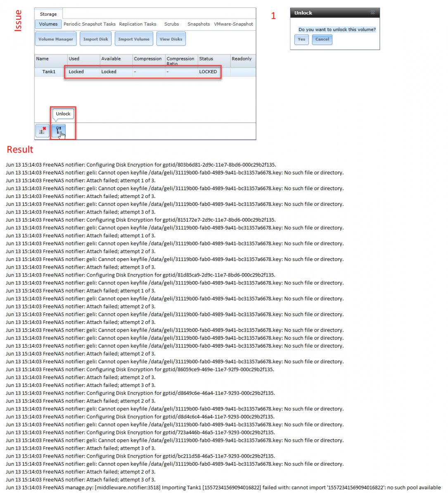Confirm unlock with the Yes button
The width and height of the screenshot is (448, 496).
coord(301,39)
